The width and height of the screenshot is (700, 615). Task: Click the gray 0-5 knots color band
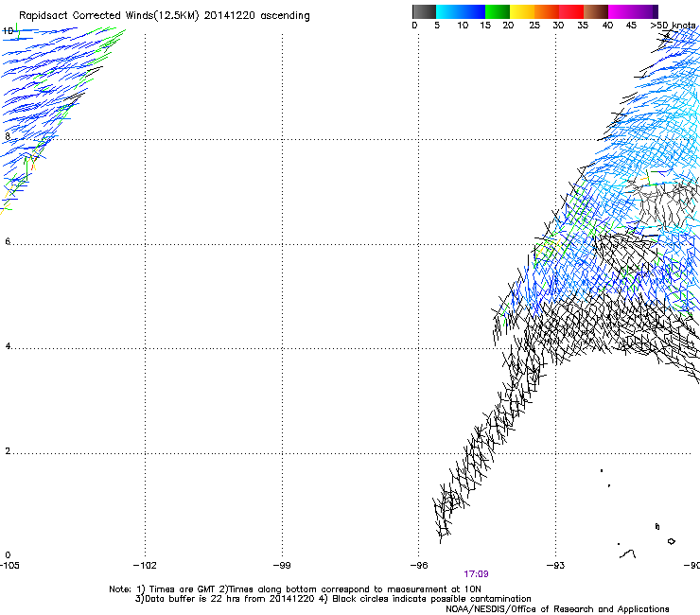pyautogui.click(x=424, y=11)
